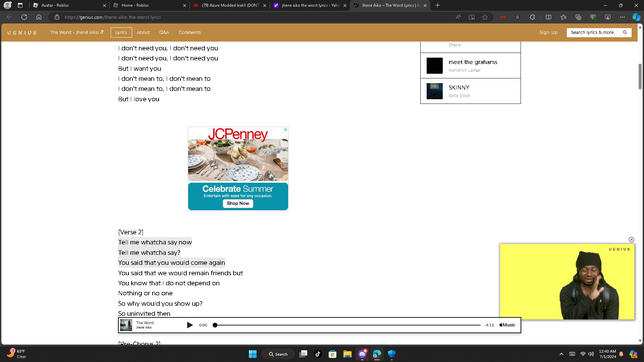Click the browser address bar
This screenshot has width=644, height=362.
[x=255, y=17]
